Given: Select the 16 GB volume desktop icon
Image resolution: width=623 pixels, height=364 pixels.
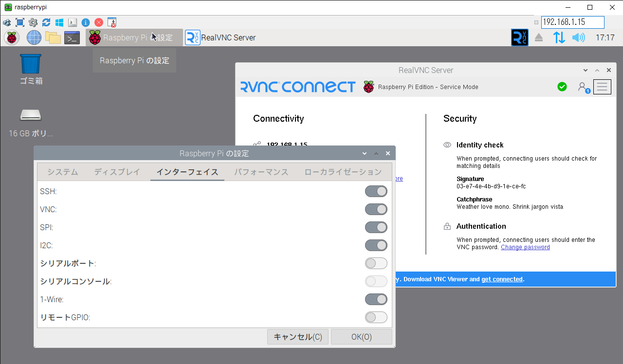Looking at the screenshot, I should pyautogui.click(x=31, y=123).
